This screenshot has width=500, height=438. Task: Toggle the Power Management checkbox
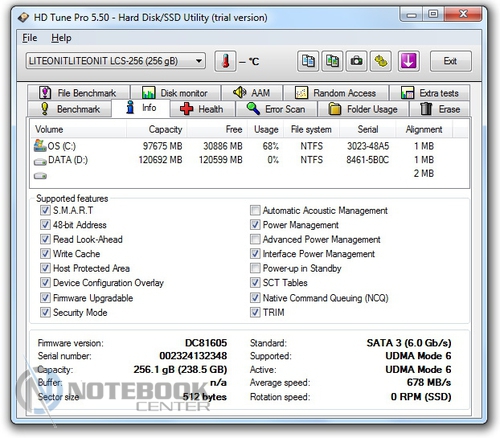pos(255,225)
